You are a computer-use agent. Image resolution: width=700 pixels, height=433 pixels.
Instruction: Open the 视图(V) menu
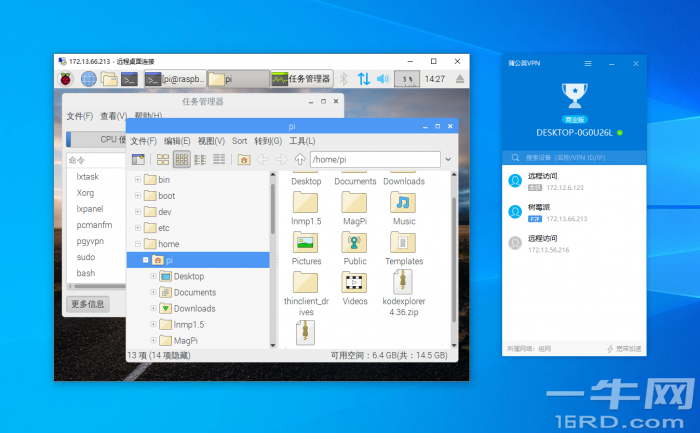pos(211,141)
